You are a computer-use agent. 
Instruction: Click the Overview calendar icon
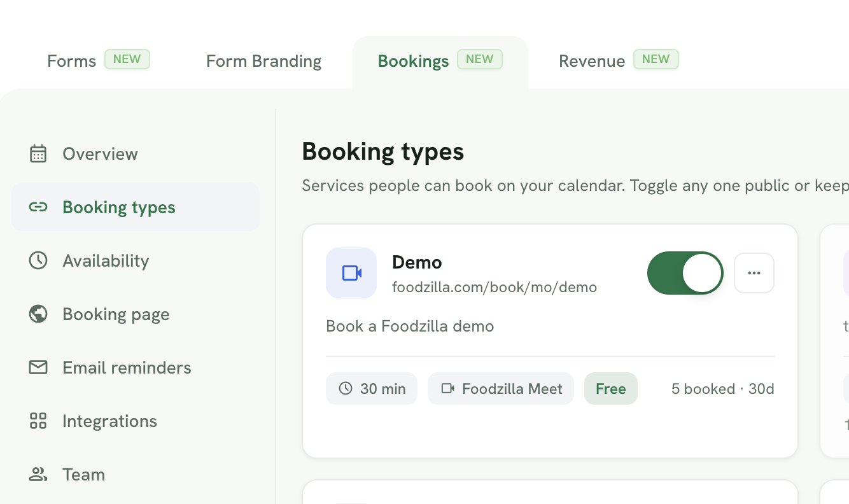38,154
